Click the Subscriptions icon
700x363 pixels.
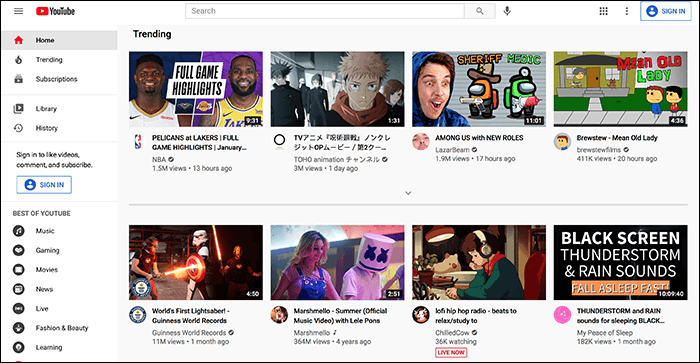[x=18, y=79]
